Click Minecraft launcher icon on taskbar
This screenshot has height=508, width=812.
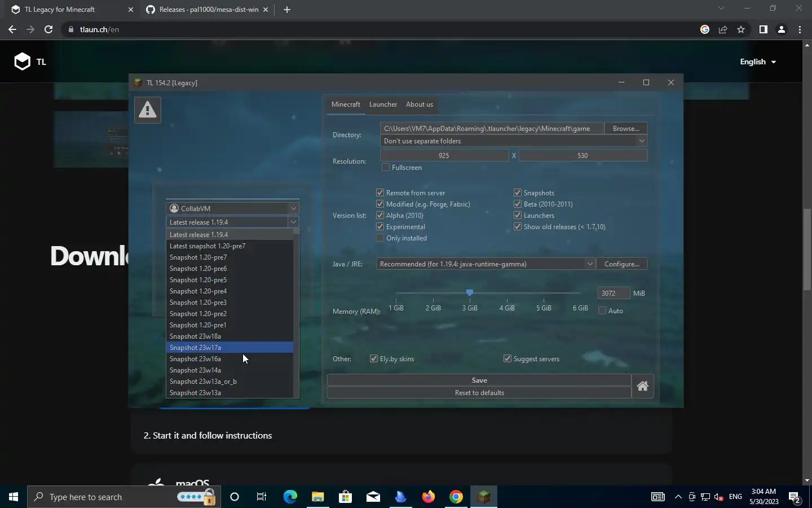(x=484, y=497)
